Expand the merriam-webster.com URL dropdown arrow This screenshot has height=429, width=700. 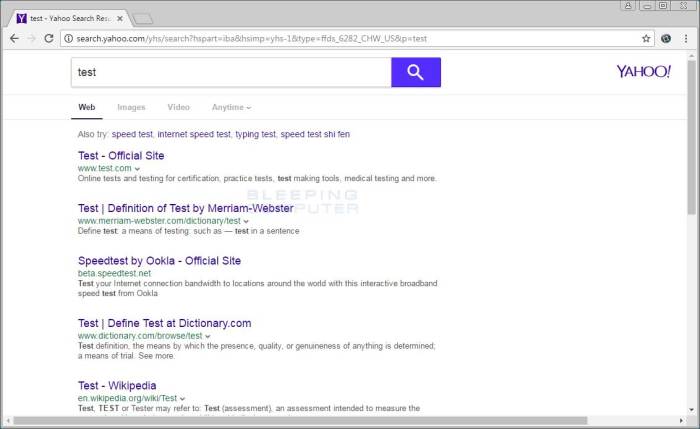click(247, 221)
